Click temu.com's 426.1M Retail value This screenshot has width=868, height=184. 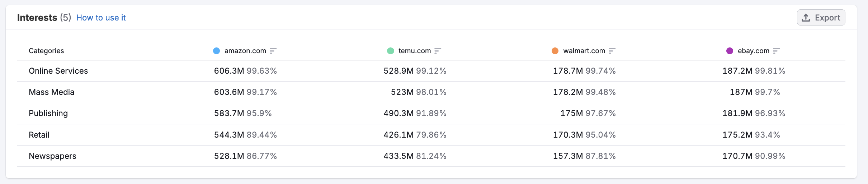(398, 135)
